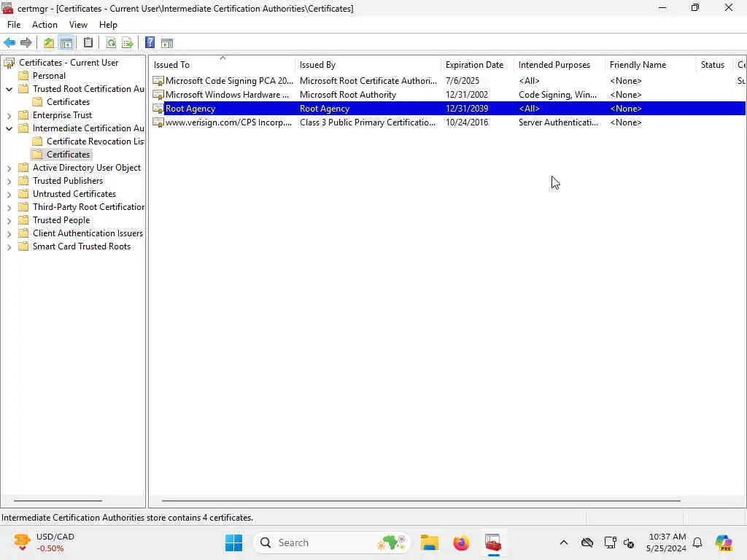Expand the Trusted Publishers node
Viewport: 747px width, 560px height.
coord(9,181)
